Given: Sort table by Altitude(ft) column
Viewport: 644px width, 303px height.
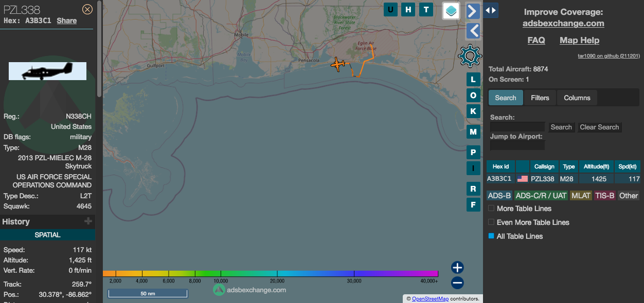Looking at the screenshot, I should click(x=597, y=166).
